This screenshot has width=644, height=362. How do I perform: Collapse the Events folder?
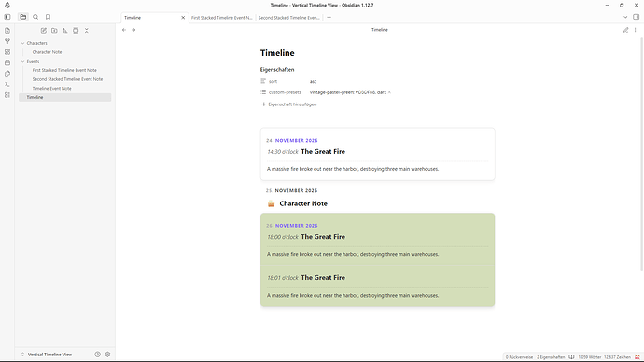tap(23, 62)
